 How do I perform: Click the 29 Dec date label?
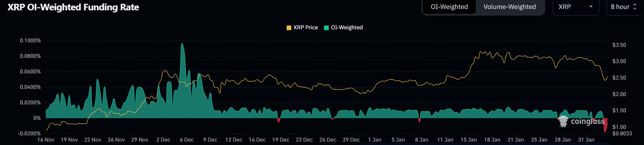click(351, 140)
